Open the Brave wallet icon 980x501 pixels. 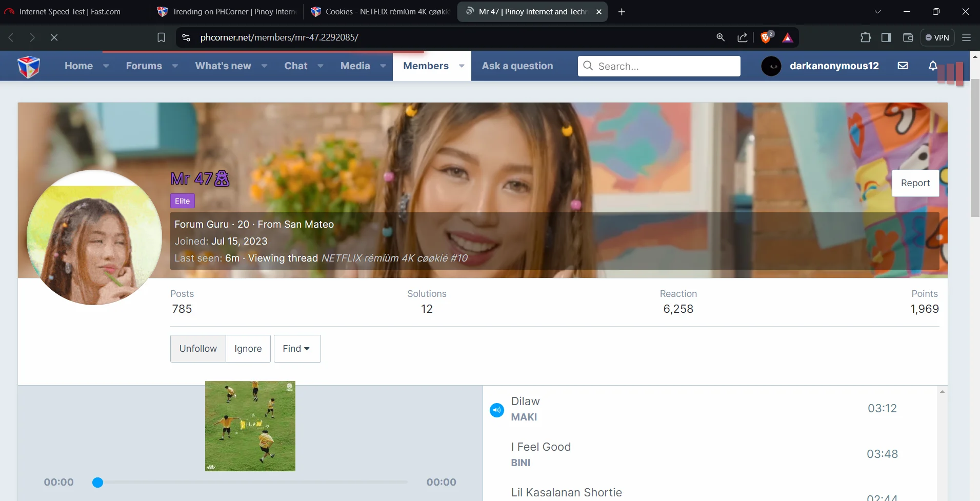tap(908, 37)
